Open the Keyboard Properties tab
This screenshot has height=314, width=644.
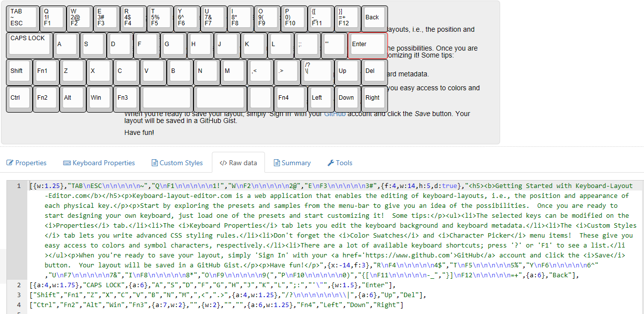99,163
